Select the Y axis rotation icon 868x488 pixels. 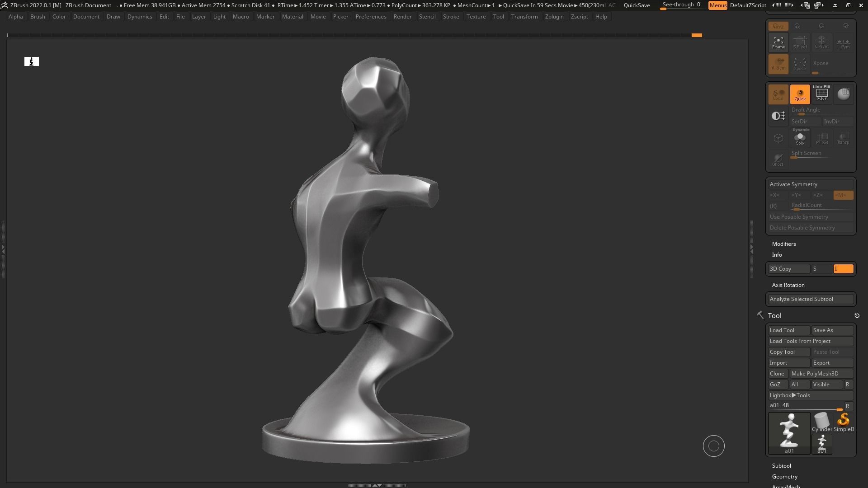pyautogui.click(x=821, y=26)
